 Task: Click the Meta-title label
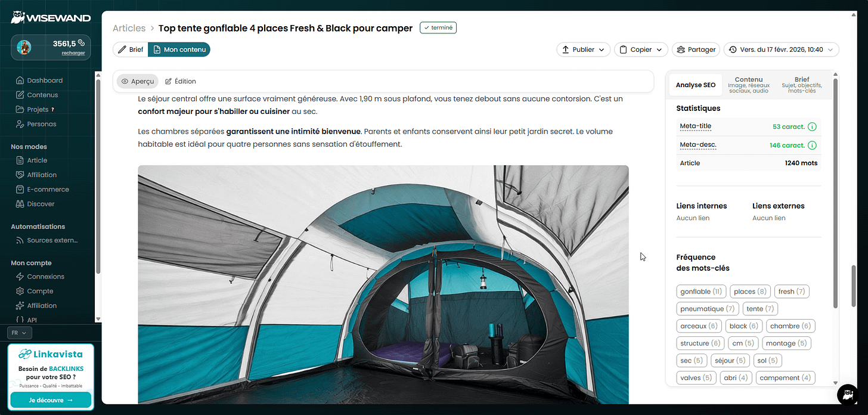[x=695, y=126]
